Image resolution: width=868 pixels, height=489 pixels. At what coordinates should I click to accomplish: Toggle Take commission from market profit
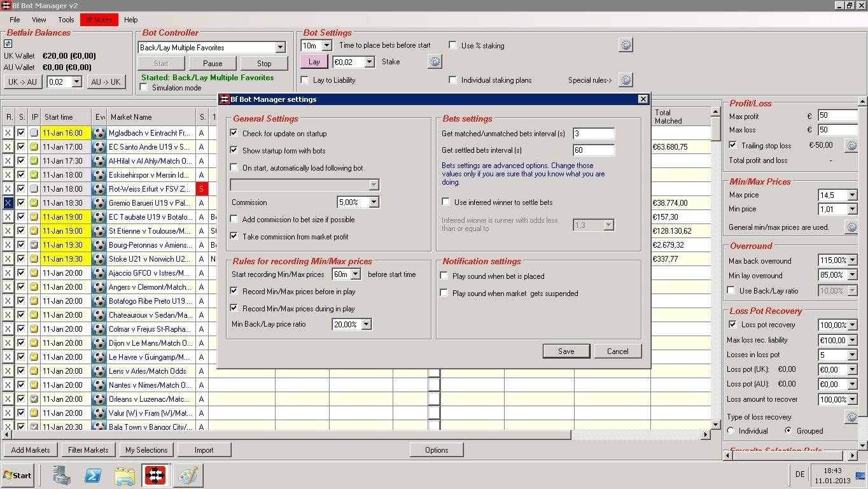pyautogui.click(x=234, y=237)
